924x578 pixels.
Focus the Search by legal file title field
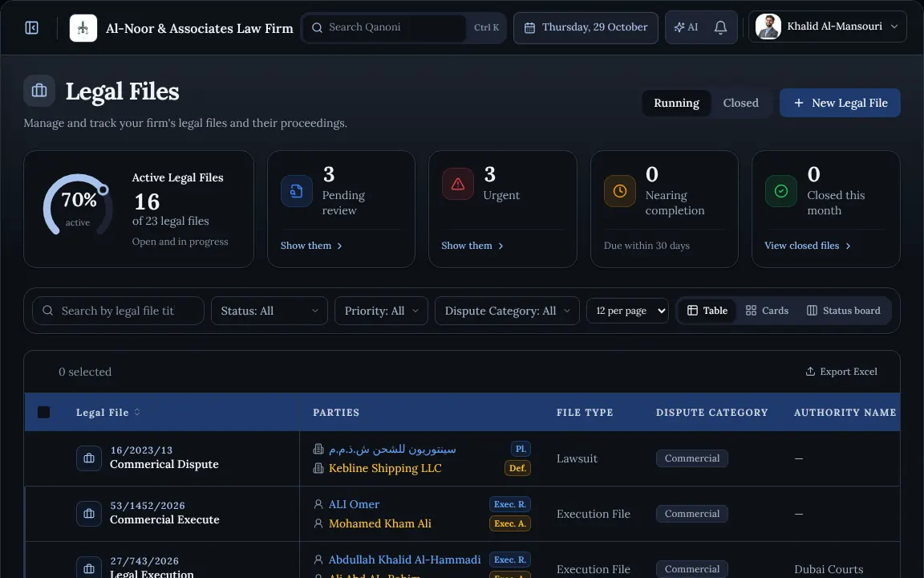118,311
